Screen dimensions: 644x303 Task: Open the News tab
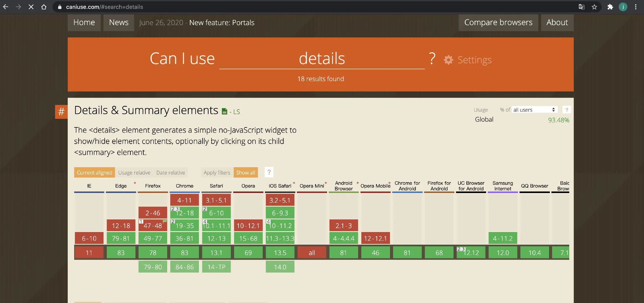(119, 22)
